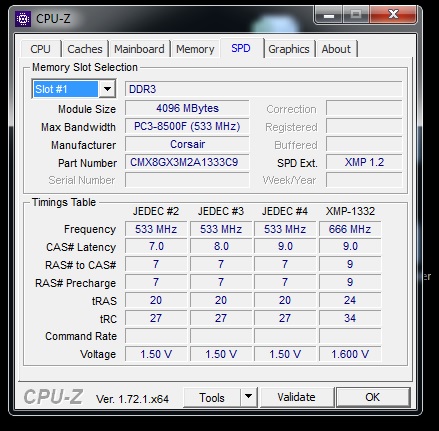Click the Max Bandwidth label
This screenshot has width=439, height=431.
pyautogui.click(x=78, y=127)
